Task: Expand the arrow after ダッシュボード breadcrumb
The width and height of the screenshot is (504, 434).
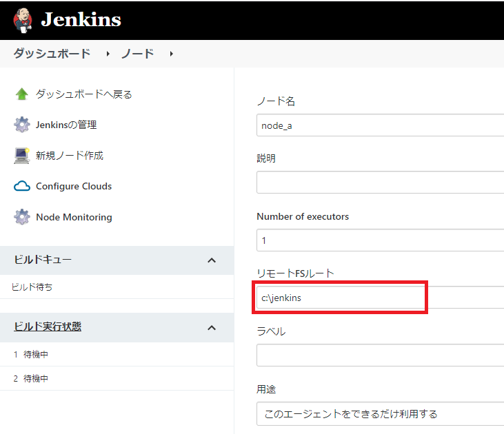Action: tap(108, 54)
